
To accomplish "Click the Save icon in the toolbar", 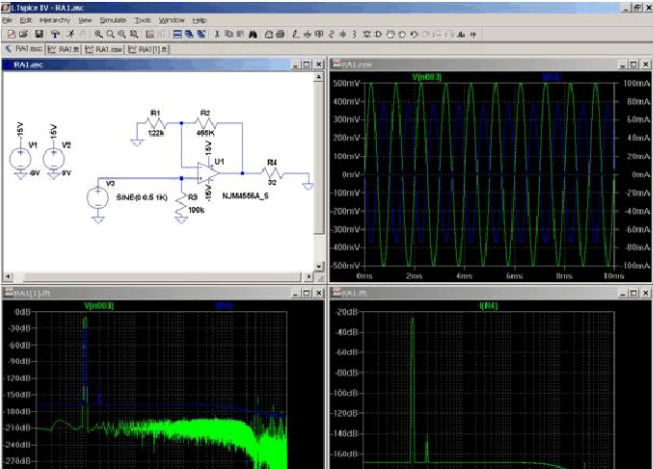I will (38, 33).
